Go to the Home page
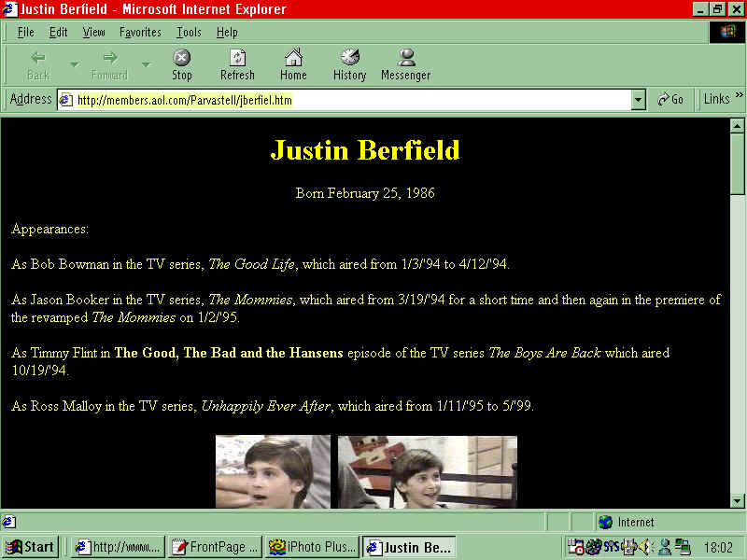 293,65
